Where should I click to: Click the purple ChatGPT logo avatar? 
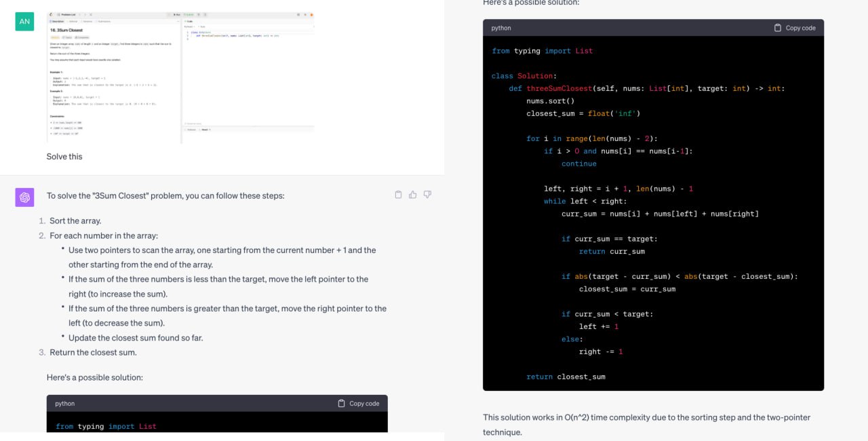(x=24, y=197)
